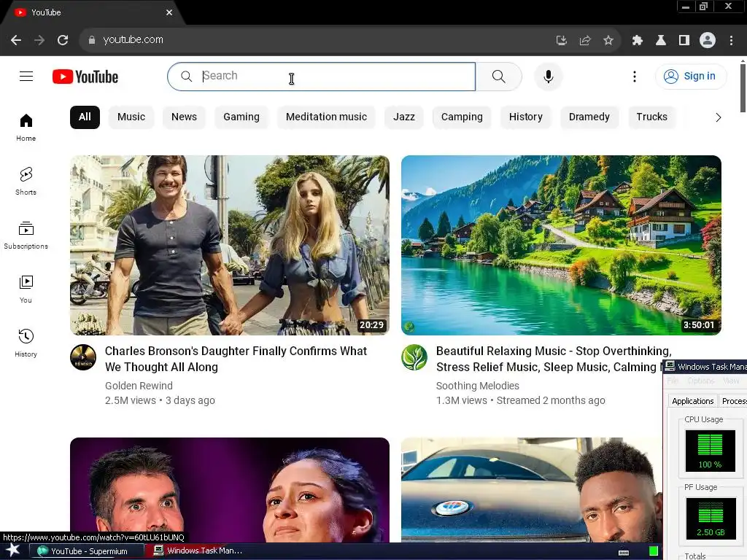Open YouTube hamburger guide menu

26,76
